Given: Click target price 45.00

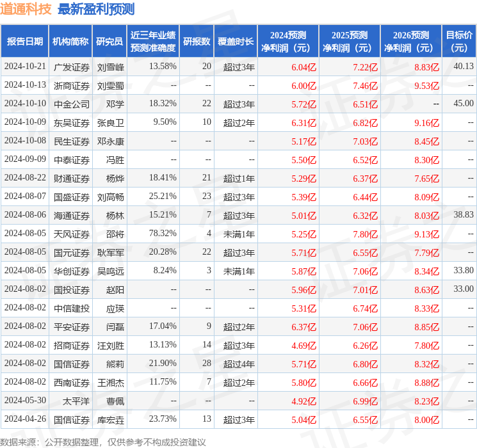Looking at the screenshot, I should point(464,104).
